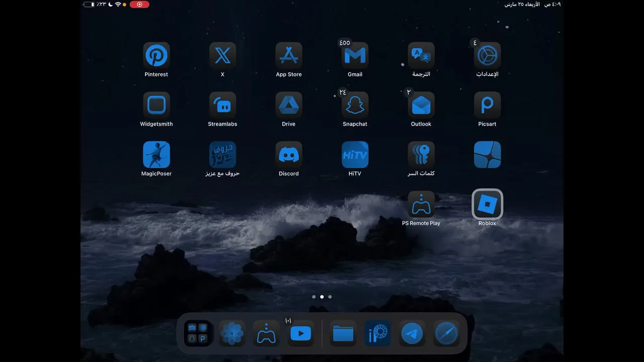
Task: Open the Widgetsmith app
Action: pyautogui.click(x=156, y=105)
